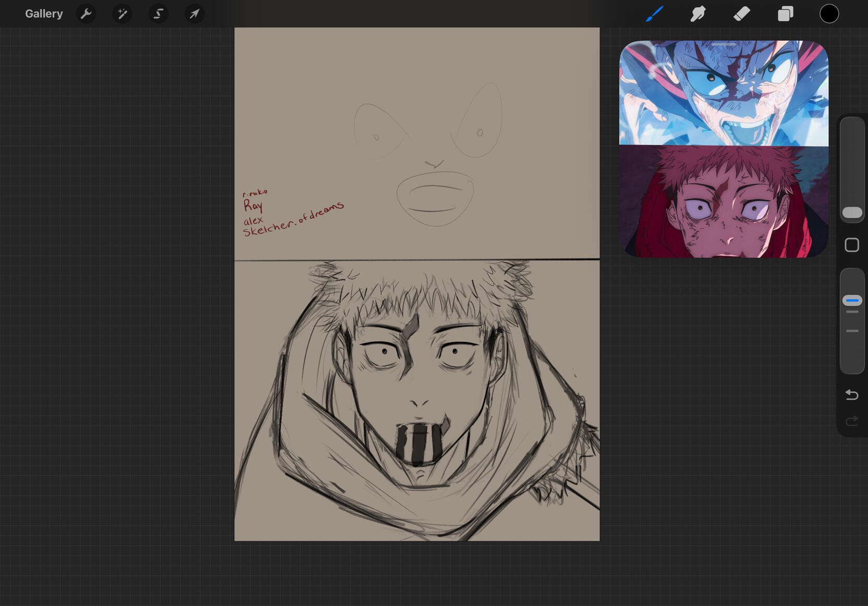Tap the blue anime reference image
The height and width of the screenshot is (606, 868).
tap(724, 93)
